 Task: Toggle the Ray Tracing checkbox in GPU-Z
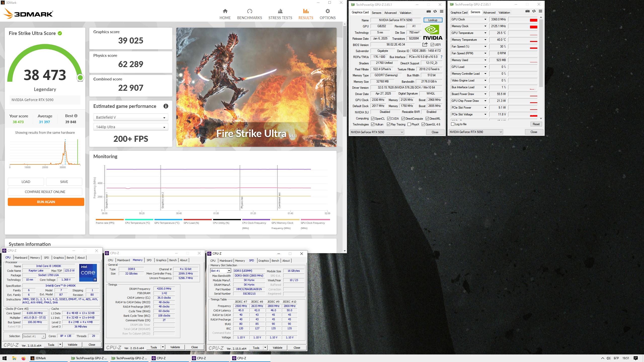(388, 124)
